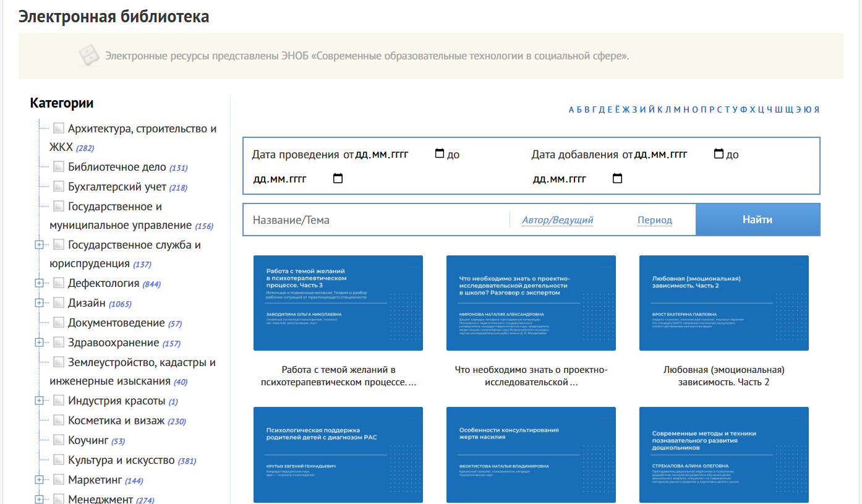The image size is (862, 504).
Task: Click the Дата проведения от date field
Action: point(401,154)
